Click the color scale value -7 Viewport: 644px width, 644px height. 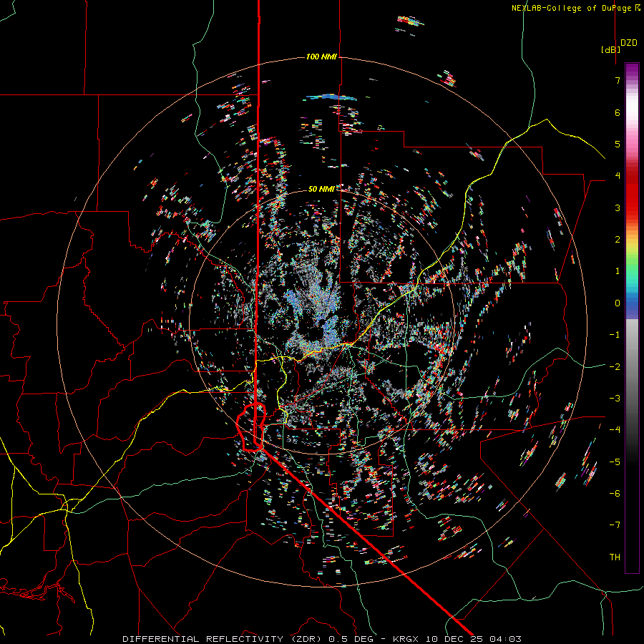point(615,525)
